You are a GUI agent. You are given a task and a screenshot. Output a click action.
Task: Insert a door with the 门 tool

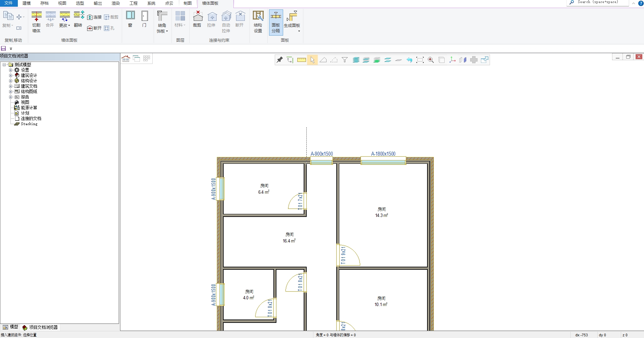145,19
